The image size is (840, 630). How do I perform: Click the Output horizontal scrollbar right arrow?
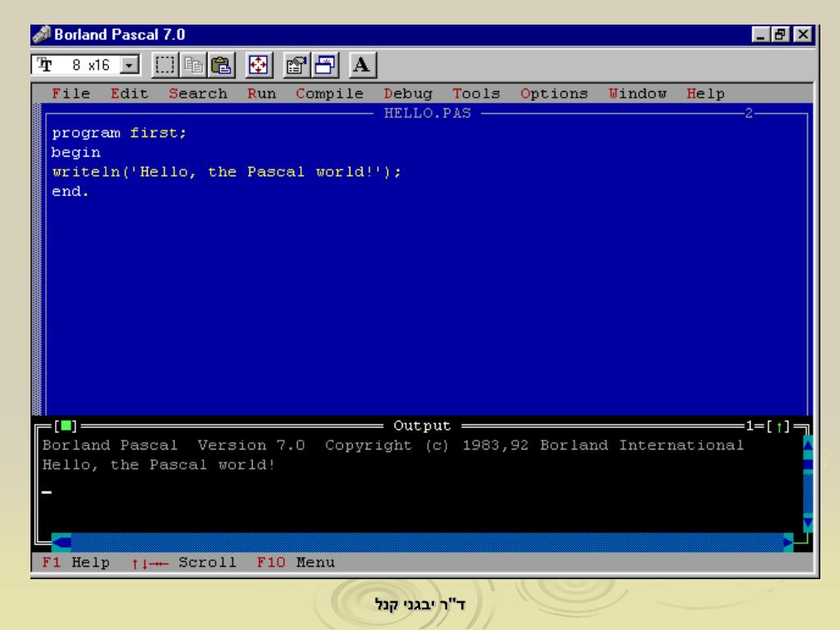(788, 542)
